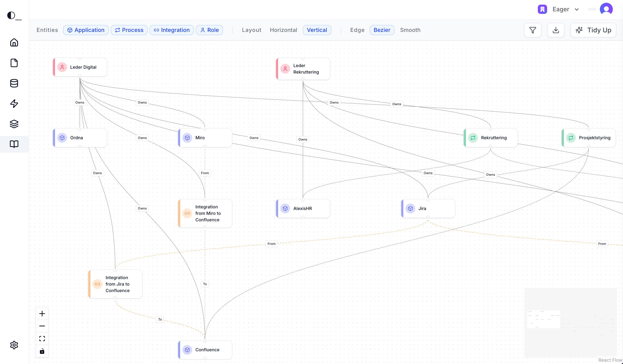Click the From label below Miro
The height and width of the screenshot is (364, 623).
click(205, 173)
